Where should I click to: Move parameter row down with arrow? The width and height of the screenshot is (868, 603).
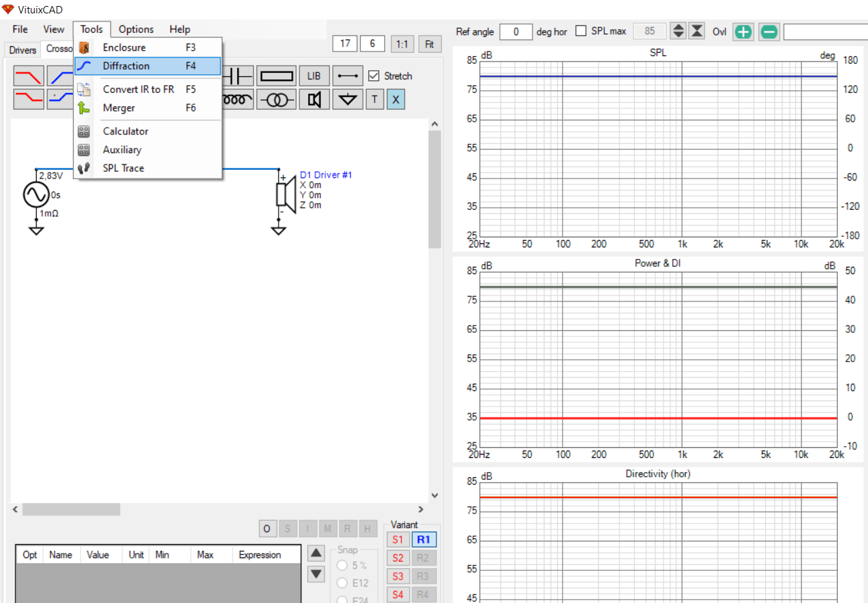[317, 574]
